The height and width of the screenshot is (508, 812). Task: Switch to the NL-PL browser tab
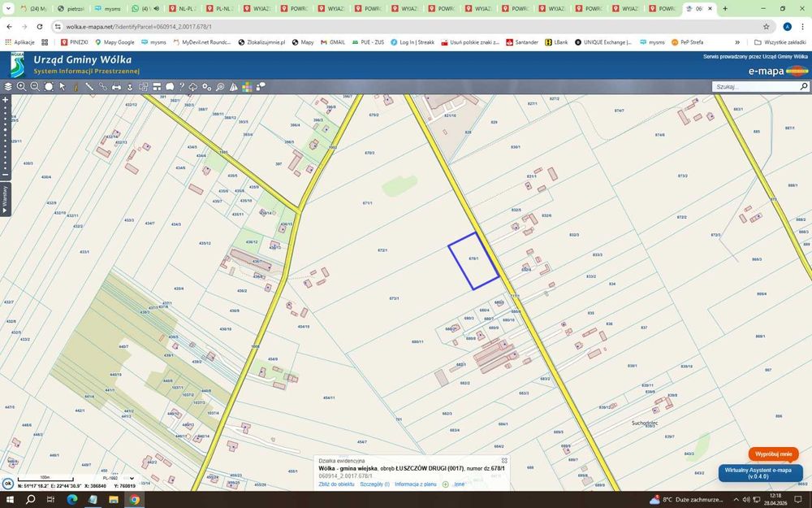coord(184,9)
